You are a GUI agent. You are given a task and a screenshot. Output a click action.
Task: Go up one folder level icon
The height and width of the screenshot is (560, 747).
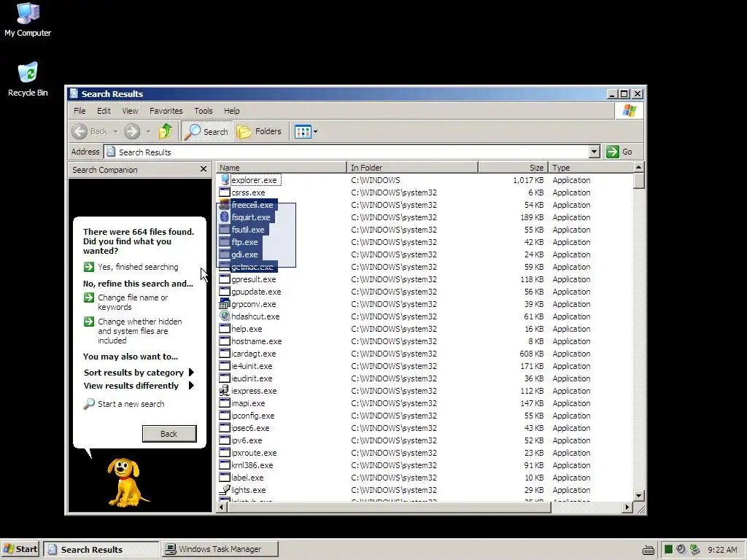tap(166, 131)
